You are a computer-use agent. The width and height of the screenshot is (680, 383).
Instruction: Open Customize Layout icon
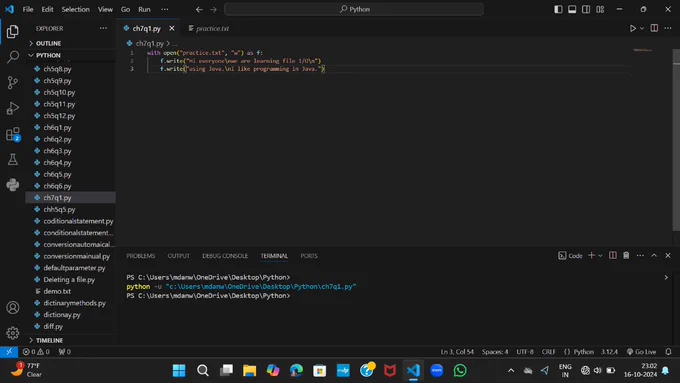[600, 9]
